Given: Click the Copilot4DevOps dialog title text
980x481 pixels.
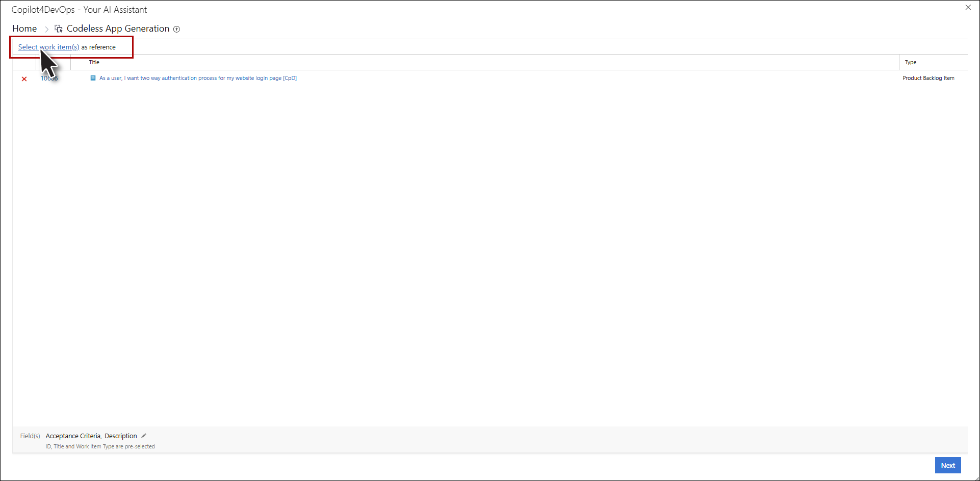Looking at the screenshot, I should 79,10.
